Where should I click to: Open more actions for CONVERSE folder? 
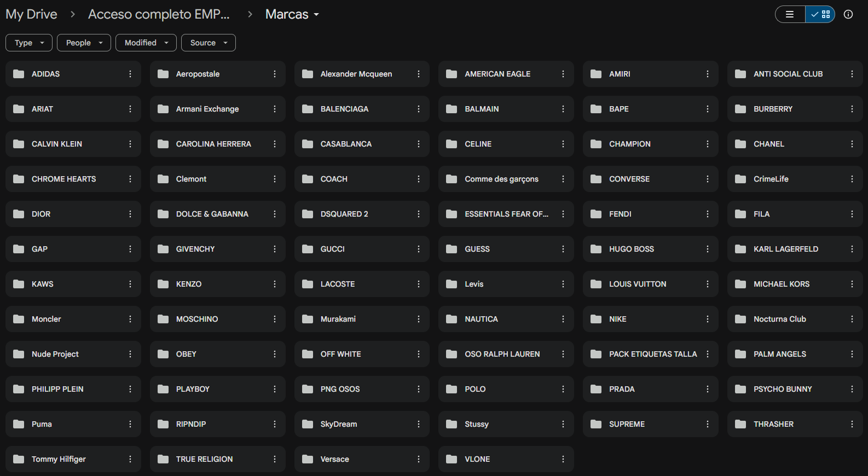(x=708, y=179)
